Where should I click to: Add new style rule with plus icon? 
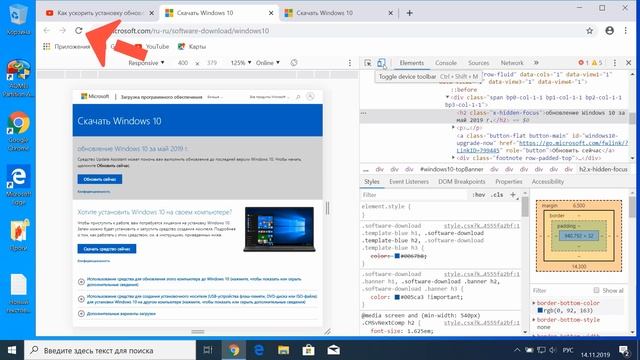pos(513,195)
